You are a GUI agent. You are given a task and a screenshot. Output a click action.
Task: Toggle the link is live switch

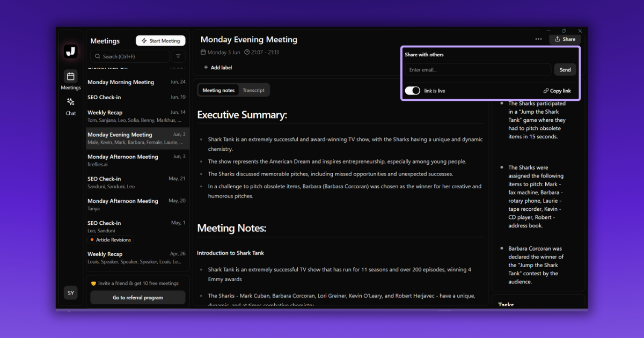pos(413,91)
